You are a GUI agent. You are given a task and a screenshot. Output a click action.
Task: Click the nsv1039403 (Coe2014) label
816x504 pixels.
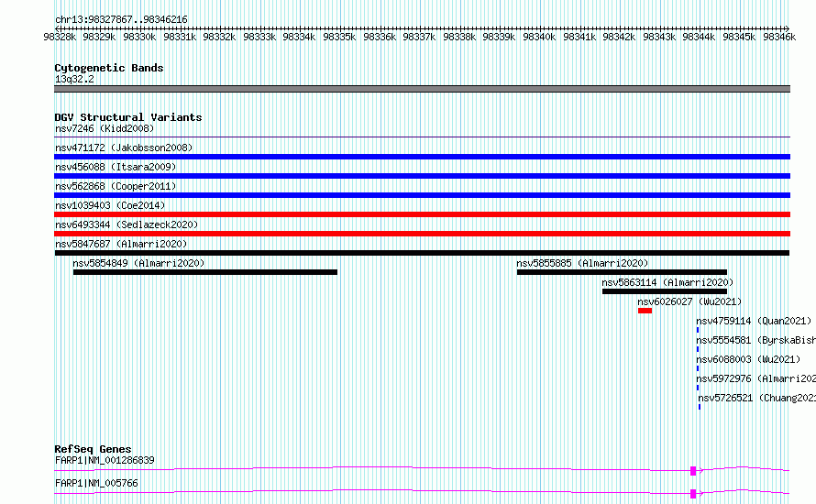110,205
